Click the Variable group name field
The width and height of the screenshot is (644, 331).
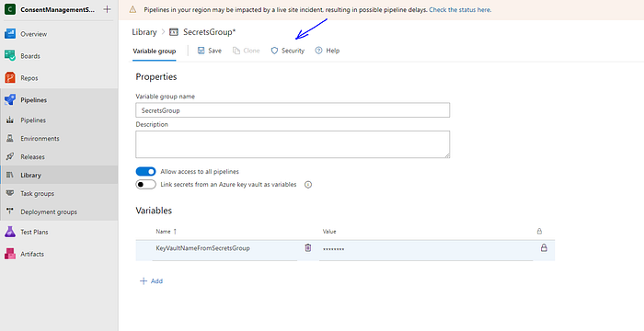click(293, 110)
